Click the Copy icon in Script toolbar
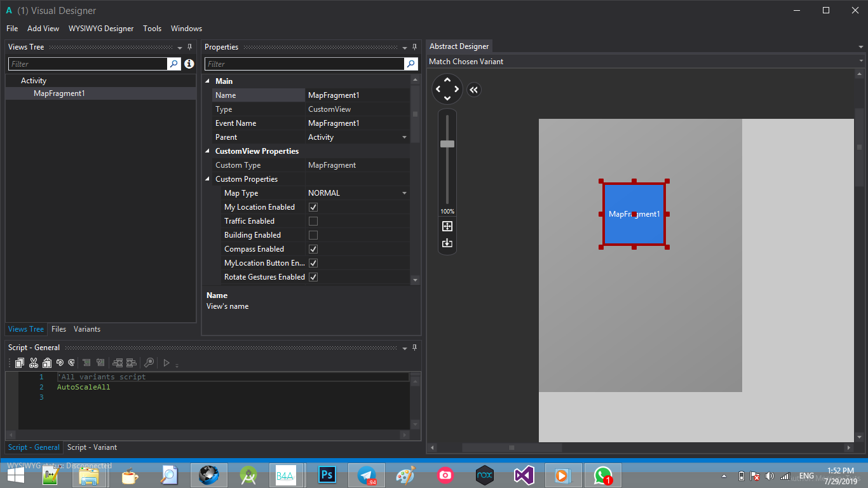This screenshot has width=868, height=488. click(x=20, y=363)
